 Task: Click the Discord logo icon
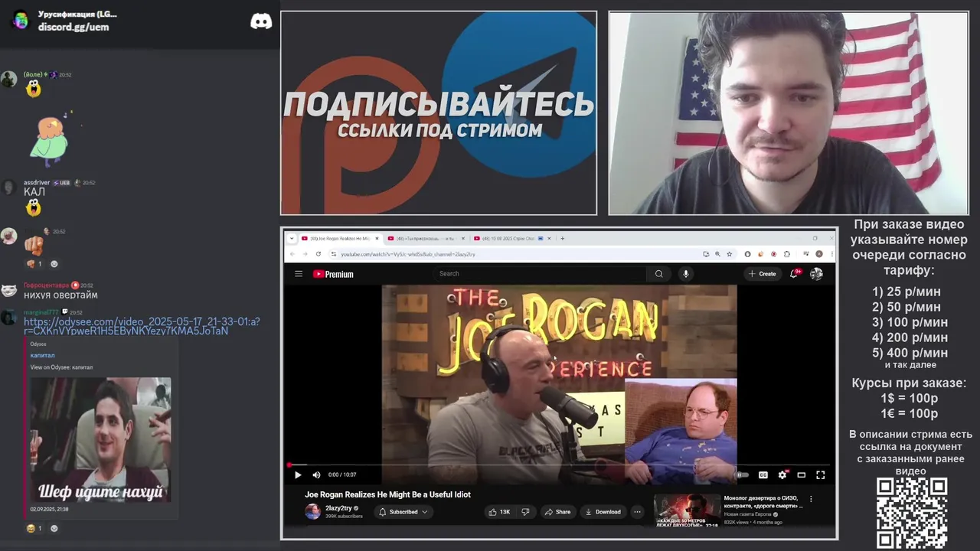click(261, 21)
